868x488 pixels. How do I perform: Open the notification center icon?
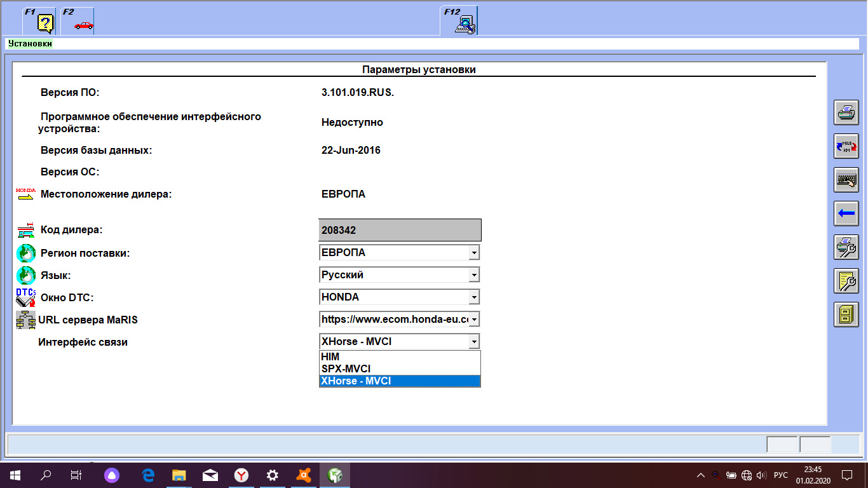[847, 475]
